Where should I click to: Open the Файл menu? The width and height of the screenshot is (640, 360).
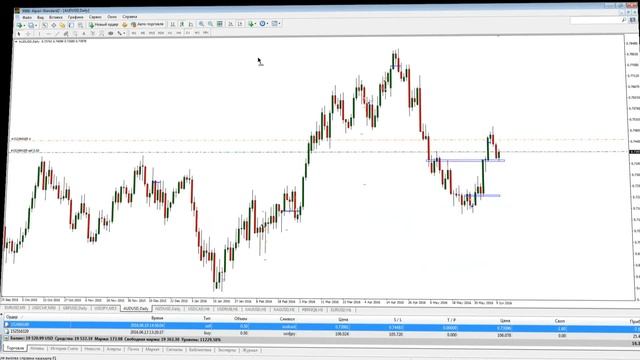coord(27,18)
